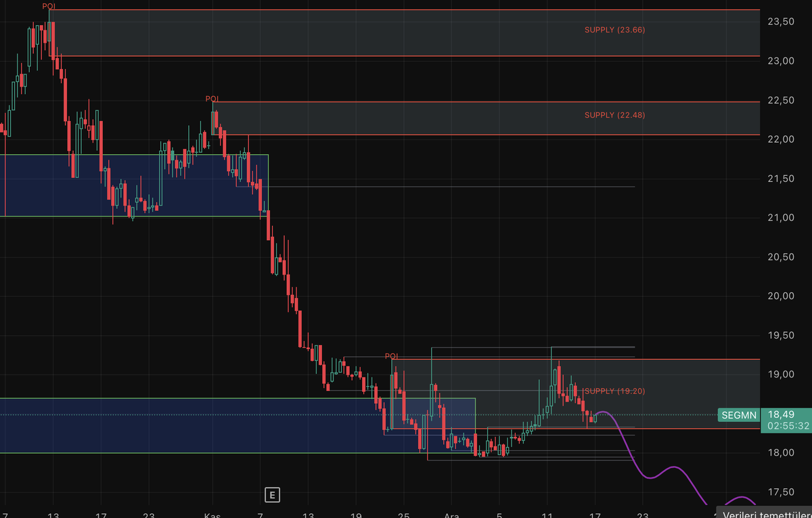Click the 19,50 price axis label
The image size is (812, 518).
[x=781, y=335]
